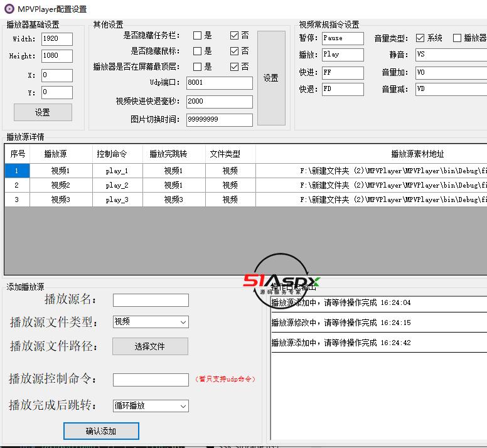The width and height of the screenshot is (487, 448).
Task: Click row 3's 播放完跳转 cell '视频3'
Action: (x=174, y=200)
